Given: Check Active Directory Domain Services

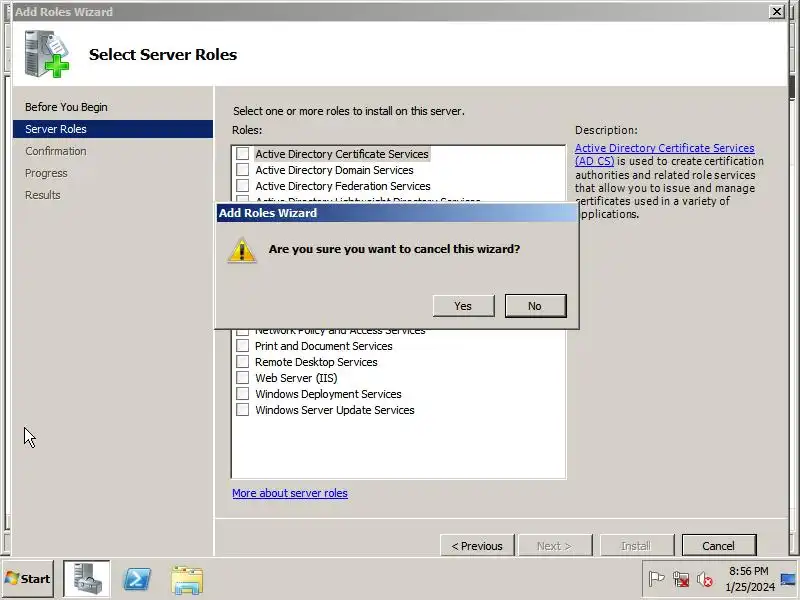Looking at the screenshot, I should (x=242, y=169).
